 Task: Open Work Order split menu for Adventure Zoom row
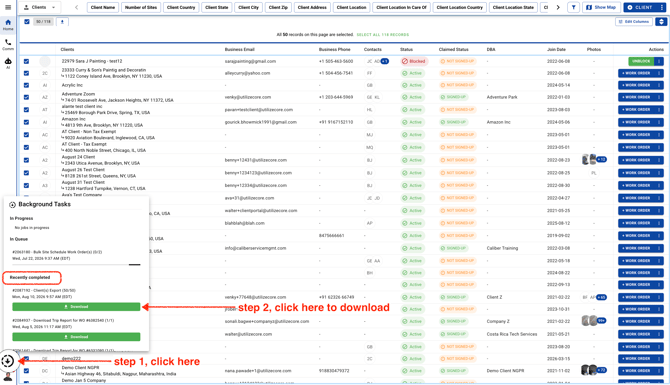(659, 97)
